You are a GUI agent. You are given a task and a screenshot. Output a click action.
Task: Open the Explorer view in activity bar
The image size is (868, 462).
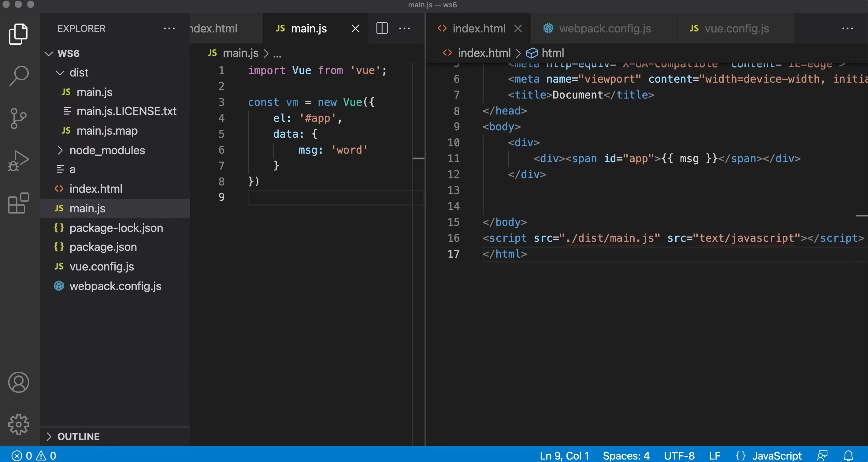tap(19, 34)
